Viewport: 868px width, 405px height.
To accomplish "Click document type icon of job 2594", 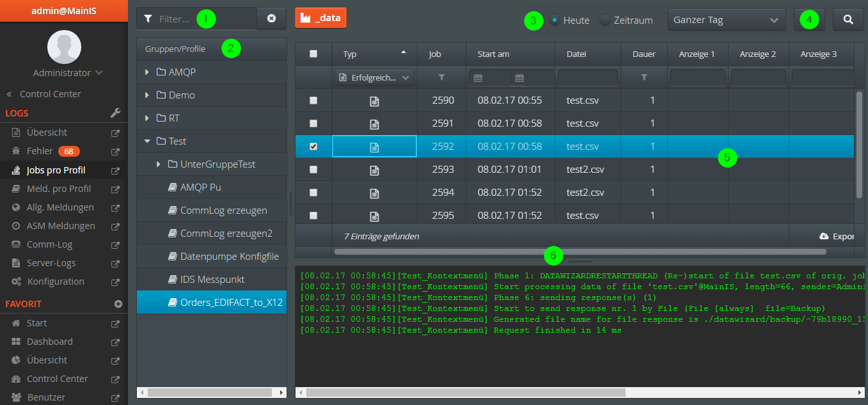I will 374,193.
